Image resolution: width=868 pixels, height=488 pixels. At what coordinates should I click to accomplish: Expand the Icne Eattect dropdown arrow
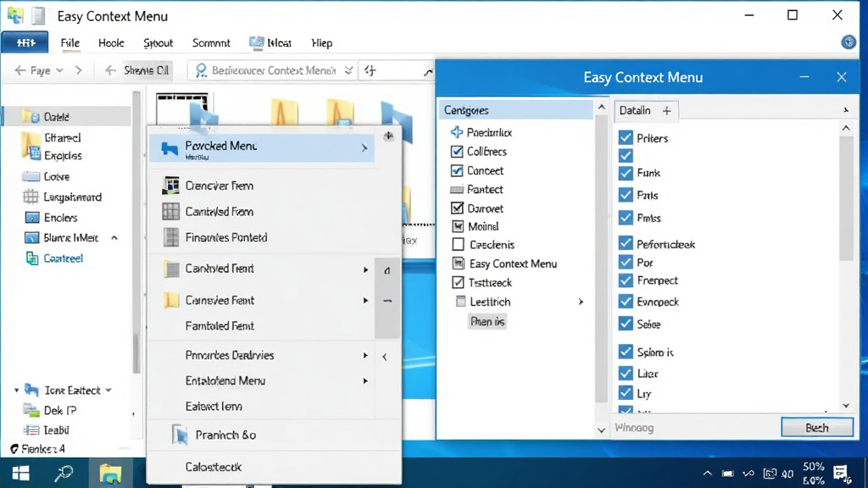pos(108,390)
